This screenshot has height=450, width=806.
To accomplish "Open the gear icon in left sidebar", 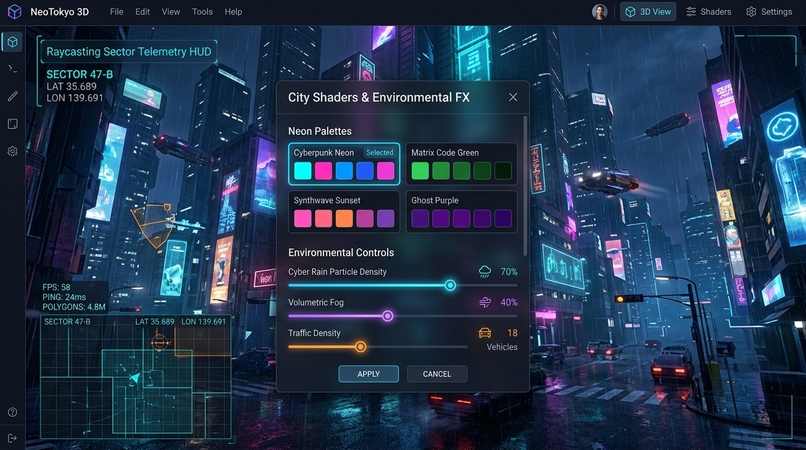I will point(12,151).
